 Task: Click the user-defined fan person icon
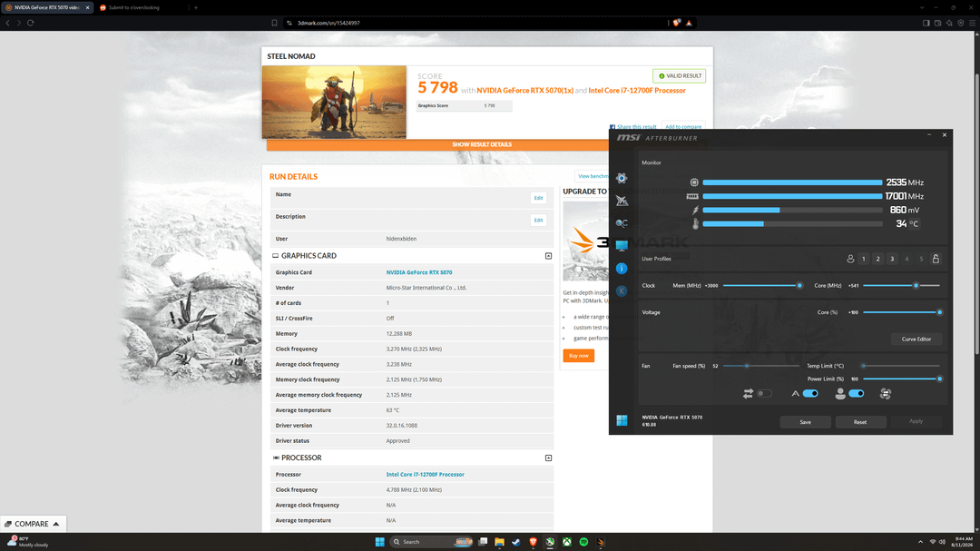coord(840,393)
